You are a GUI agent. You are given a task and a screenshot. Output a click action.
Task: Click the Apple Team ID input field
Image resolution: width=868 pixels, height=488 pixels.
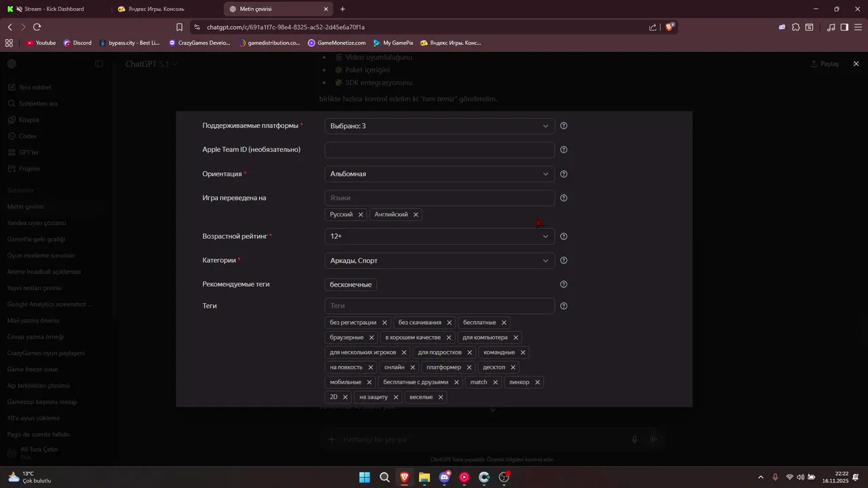point(439,150)
